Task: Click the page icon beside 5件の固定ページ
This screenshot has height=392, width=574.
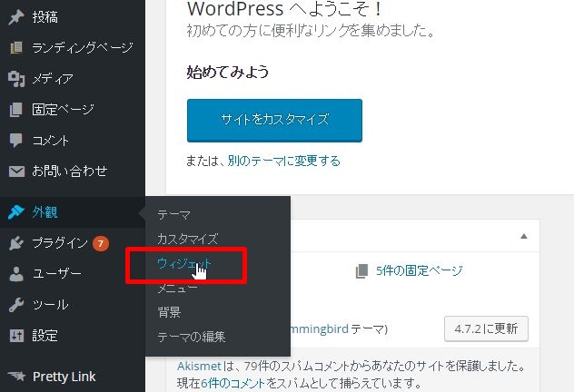Action: pos(361,271)
